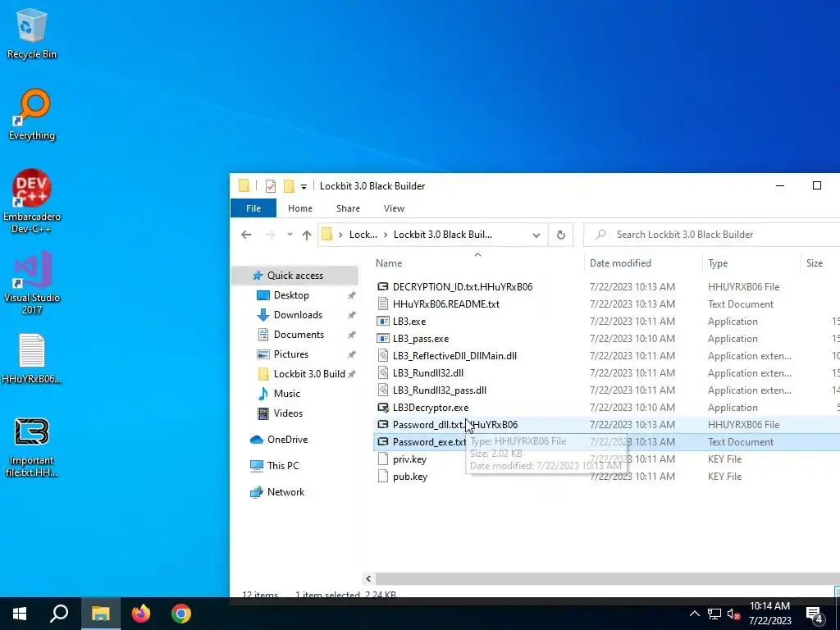
Task: Select This PC in navigation pane
Action: [283, 466]
